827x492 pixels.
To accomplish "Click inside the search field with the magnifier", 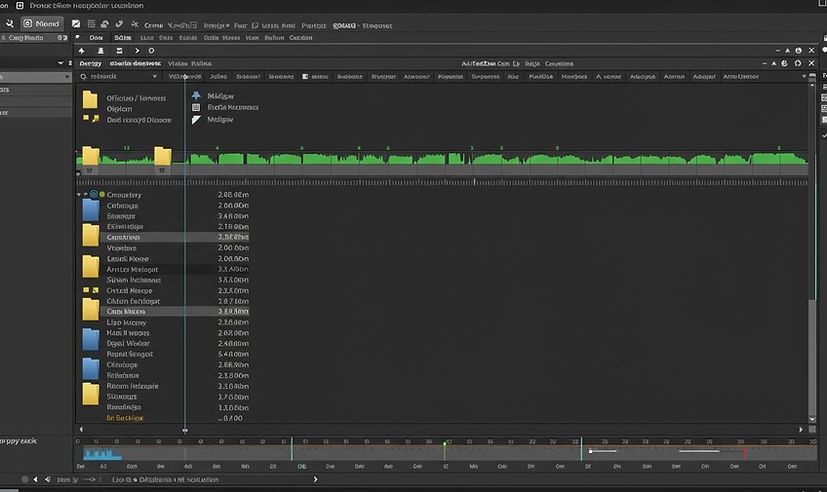I will click(119, 76).
